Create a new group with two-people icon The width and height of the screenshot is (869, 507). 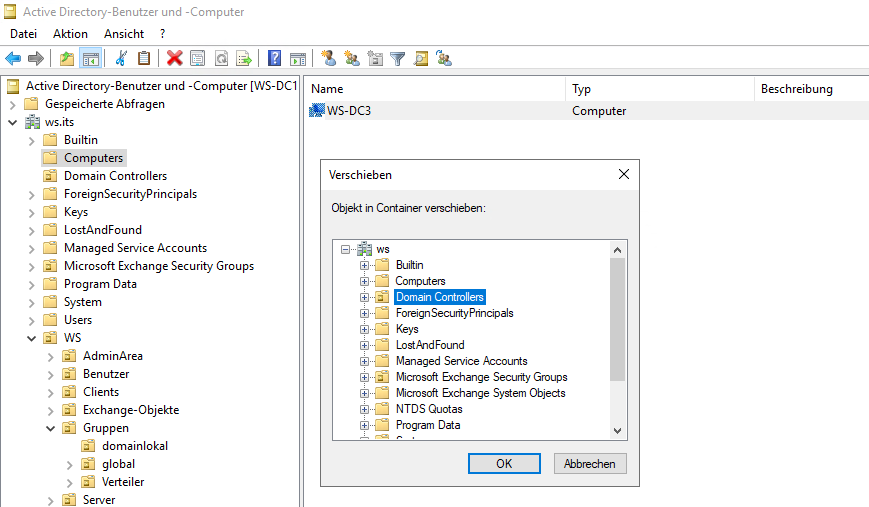pyautogui.click(x=352, y=58)
